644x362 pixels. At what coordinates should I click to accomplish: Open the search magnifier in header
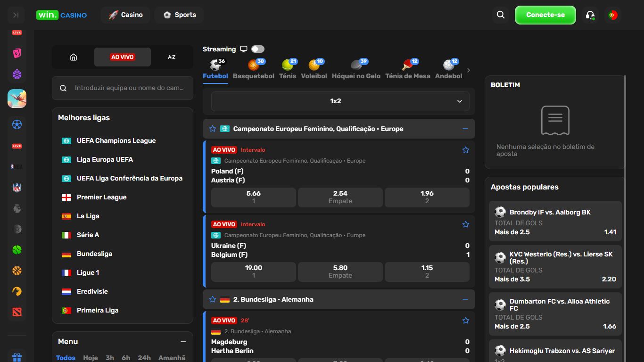click(501, 15)
